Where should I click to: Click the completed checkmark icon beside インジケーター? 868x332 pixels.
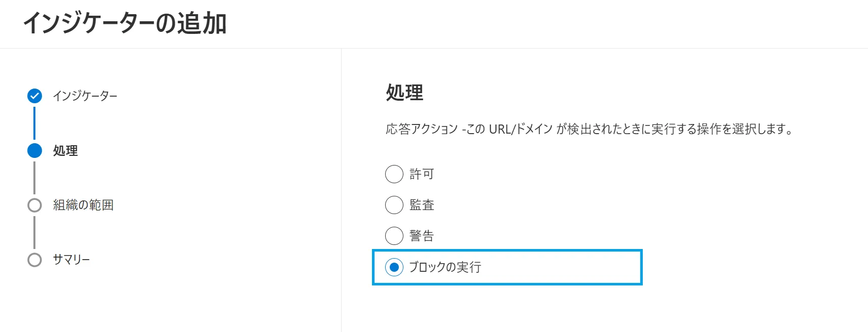tap(34, 96)
